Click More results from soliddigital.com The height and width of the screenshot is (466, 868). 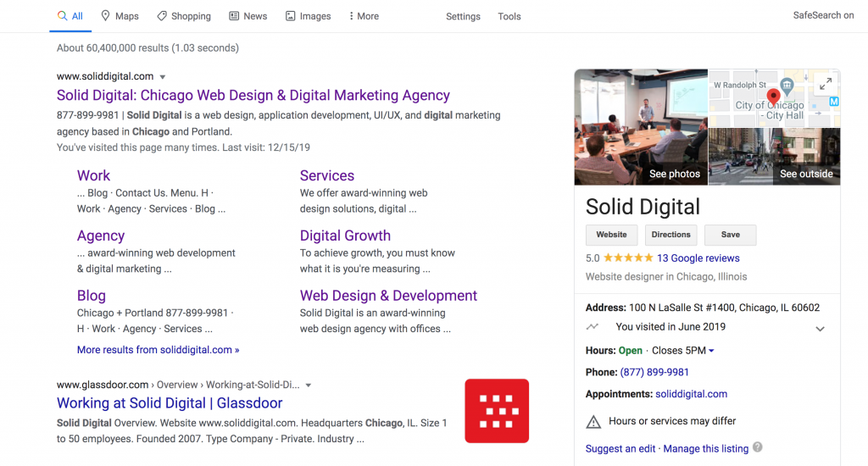pos(158,350)
